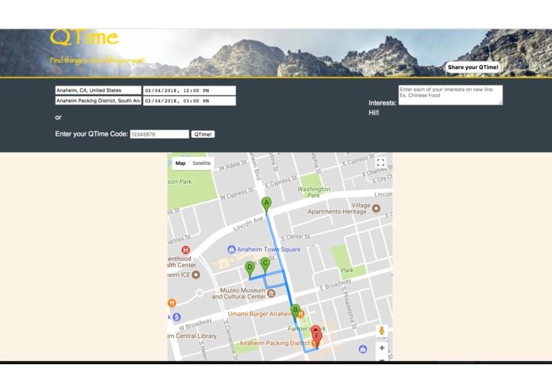Click the blue dollar bank icon
Screen dimensions: 552x392
177,317
